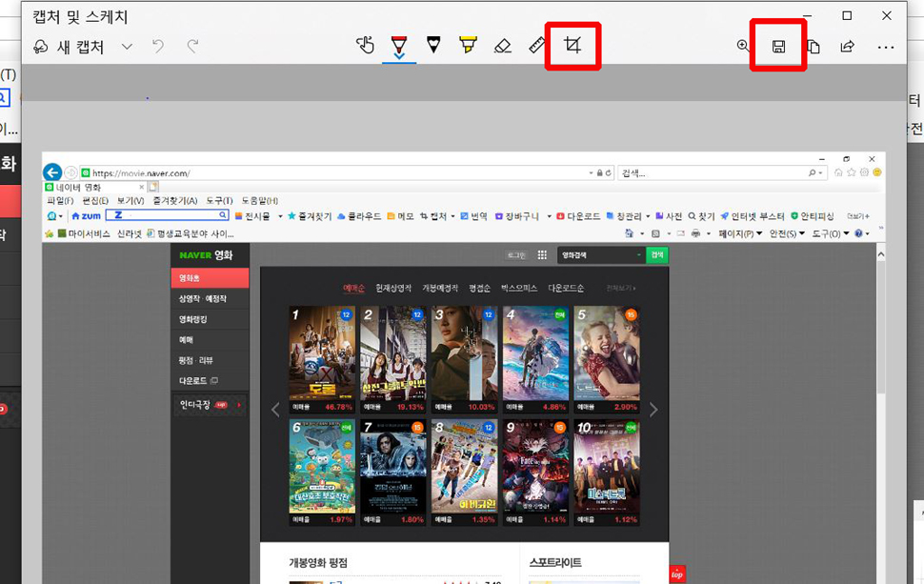The image size is (924, 584).
Task: Open the 파일(F) menu
Action: (x=60, y=201)
